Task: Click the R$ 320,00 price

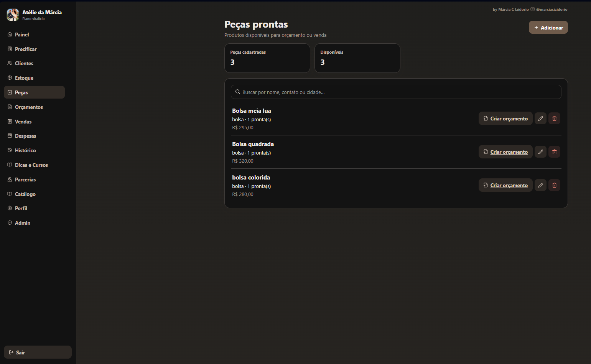Action: click(x=243, y=161)
